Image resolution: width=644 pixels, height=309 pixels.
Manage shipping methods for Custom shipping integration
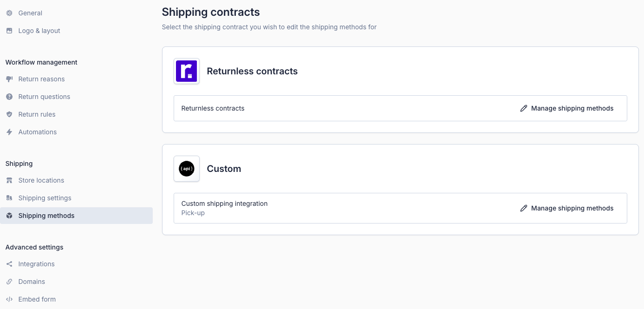[567, 208]
